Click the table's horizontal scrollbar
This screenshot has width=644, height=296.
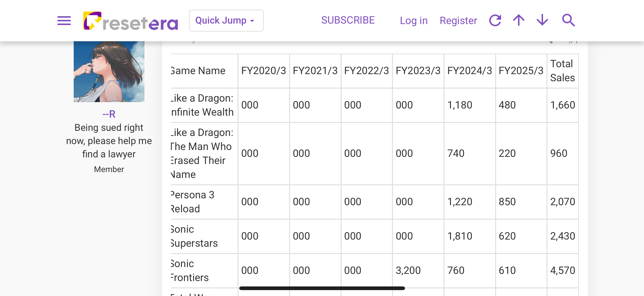322,288
